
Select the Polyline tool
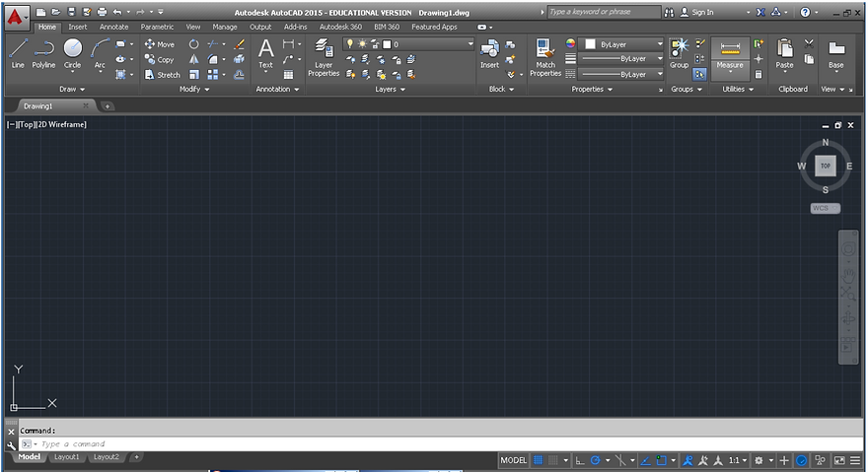43,53
